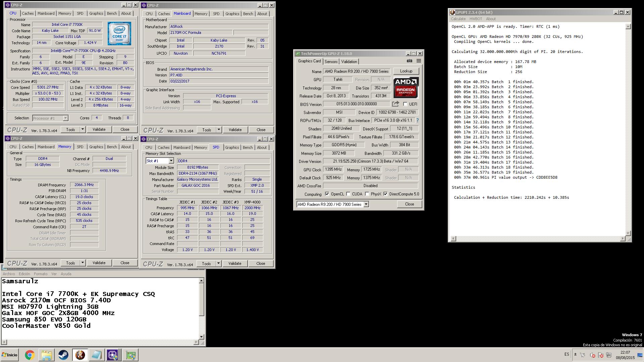The image size is (644, 362).
Task: Click Close in the CPU-Z Mainboard window
Action: [261, 130]
